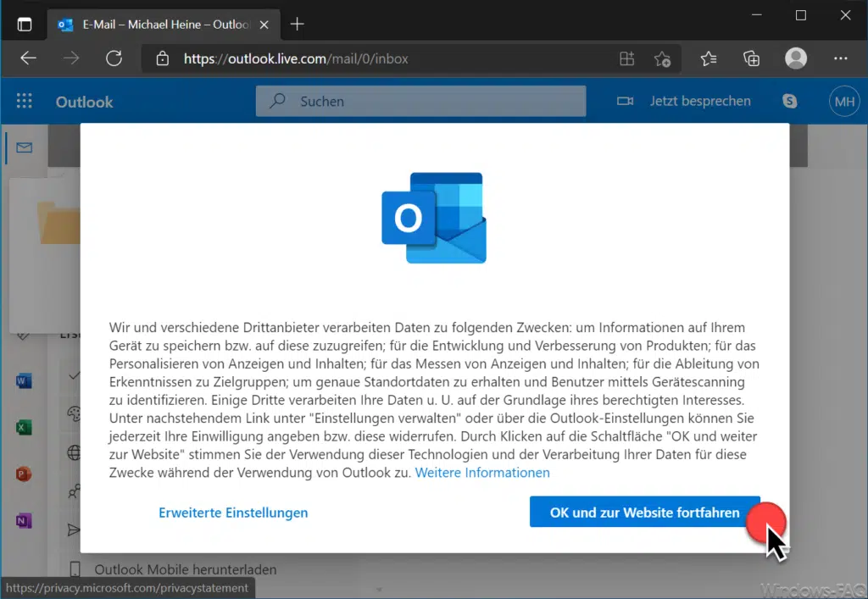Viewport: 868px width, 599px height.
Task: Open Skype via the S icon
Action: click(x=789, y=101)
